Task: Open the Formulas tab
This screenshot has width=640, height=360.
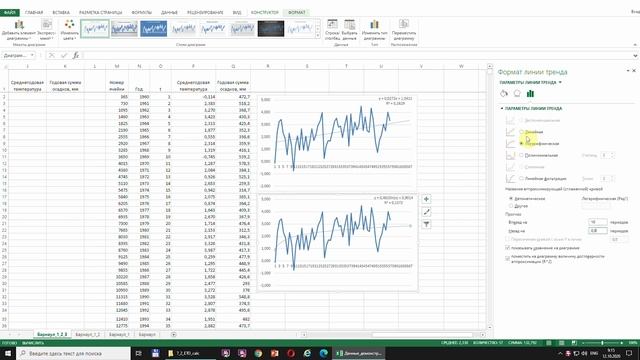Action: [x=142, y=13]
